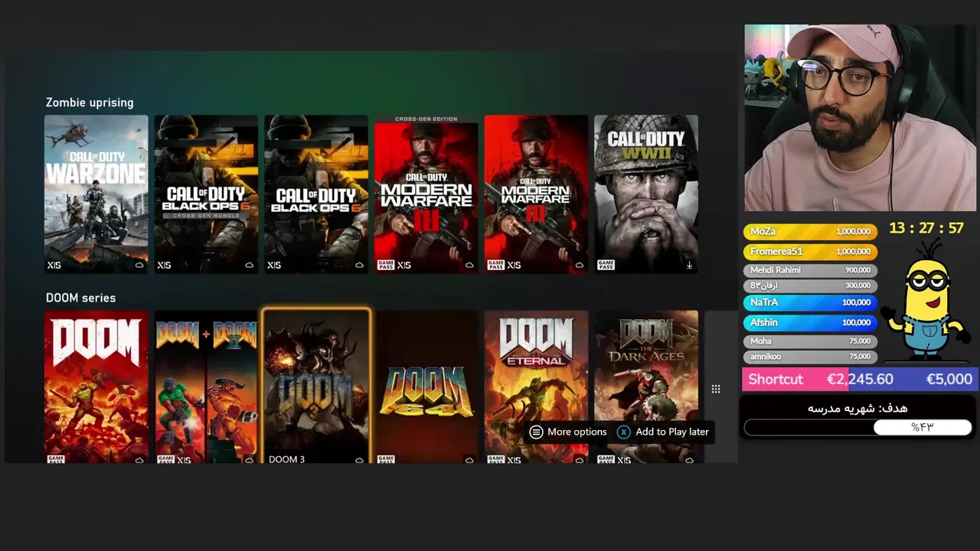Click the download arrow icon on WWII tile

click(x=689, y=266)
